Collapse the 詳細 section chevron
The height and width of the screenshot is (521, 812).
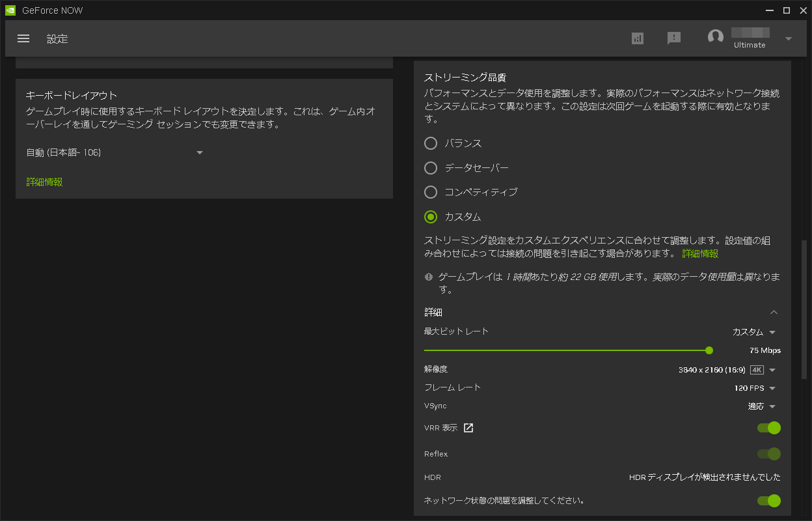(774, 312)
